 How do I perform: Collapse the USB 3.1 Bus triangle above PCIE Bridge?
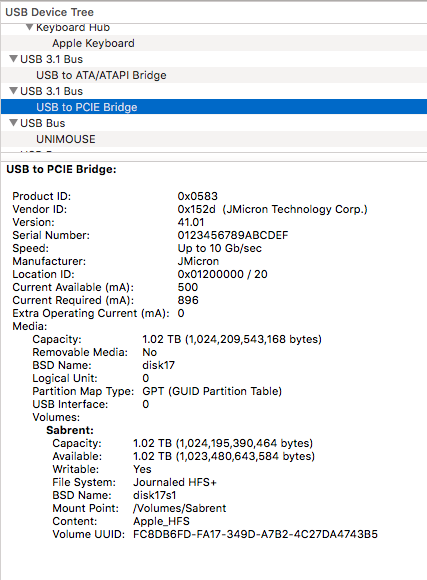pyautogui.click(x=14, y=91)
